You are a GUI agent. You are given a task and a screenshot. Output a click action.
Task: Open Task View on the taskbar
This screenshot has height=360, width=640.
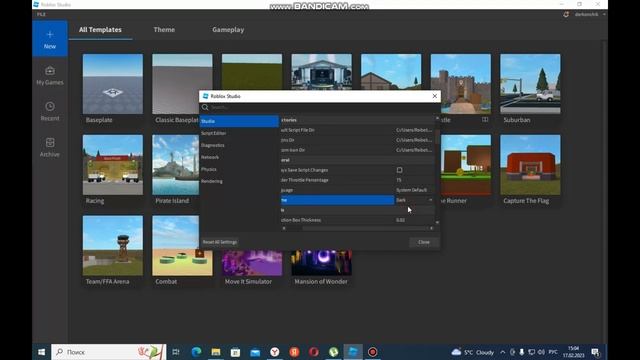(176, 352)
